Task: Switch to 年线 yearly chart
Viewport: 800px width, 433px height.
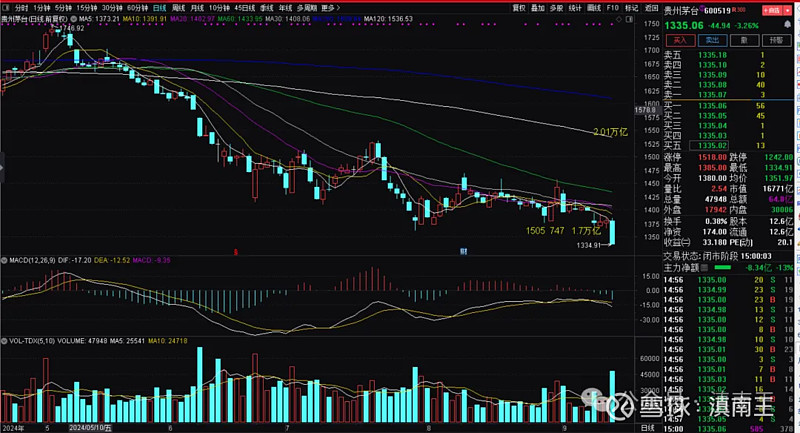Action: [x=285, y=8]
